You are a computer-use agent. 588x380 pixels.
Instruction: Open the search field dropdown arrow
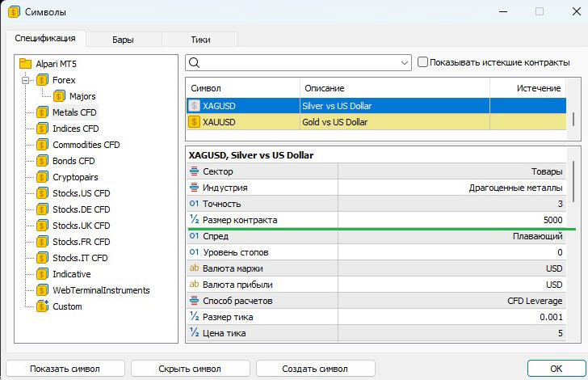tap(405, 62)
